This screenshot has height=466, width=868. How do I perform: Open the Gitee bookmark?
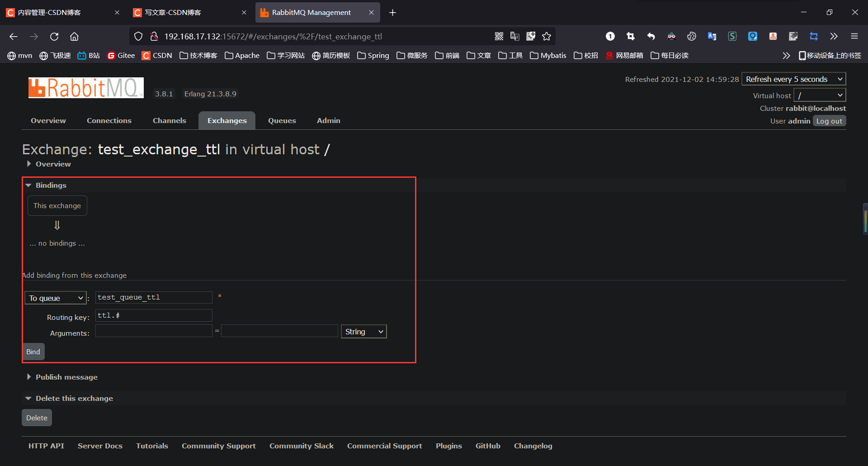[x=121, y=56]
